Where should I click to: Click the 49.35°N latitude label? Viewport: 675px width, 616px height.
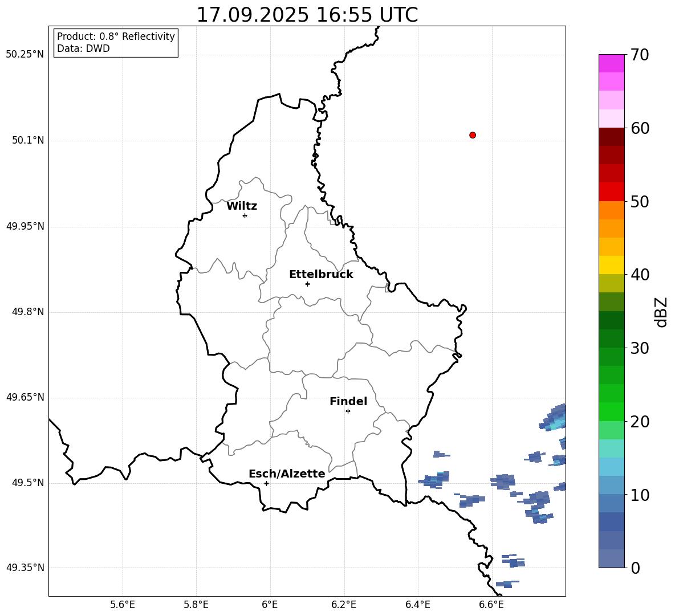[25, 568]
